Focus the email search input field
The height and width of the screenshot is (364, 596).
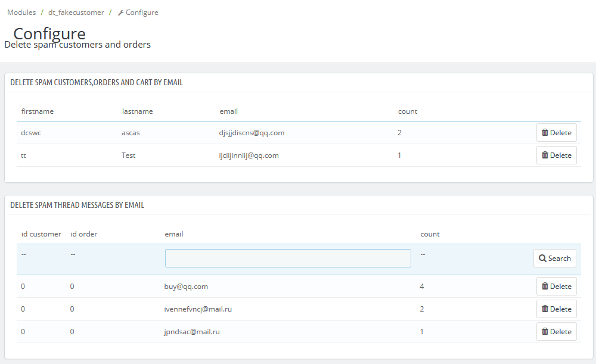[x=288, y=259]
